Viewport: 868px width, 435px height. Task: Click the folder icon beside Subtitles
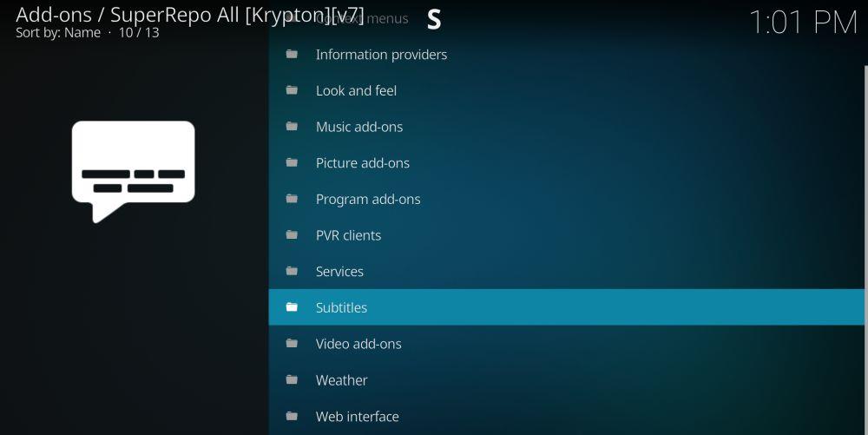tap(292, 307)
